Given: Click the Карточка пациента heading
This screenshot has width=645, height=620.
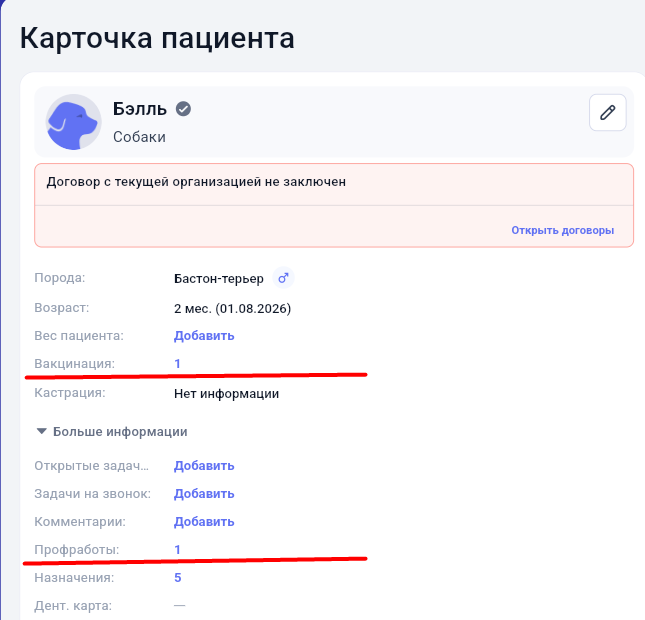Looking at the screenshot, I should tap(157, 39).
